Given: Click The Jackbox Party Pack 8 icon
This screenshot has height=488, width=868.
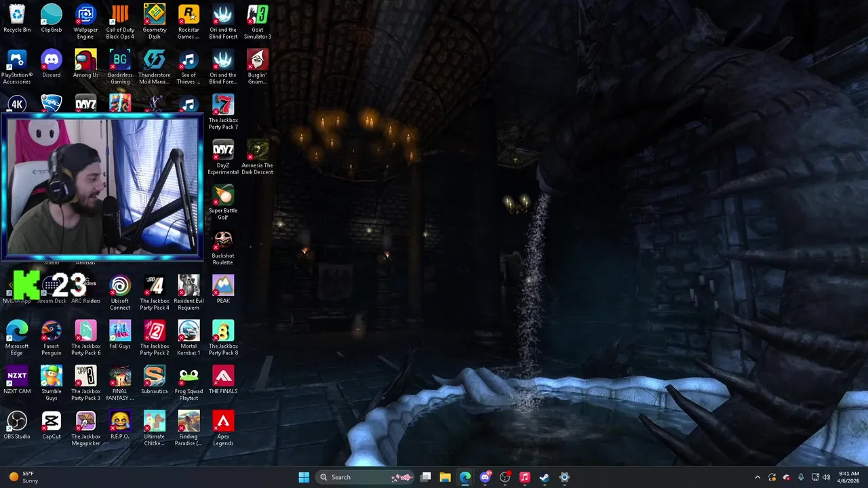Looking at the screenshot, I should tap(223, 338).
